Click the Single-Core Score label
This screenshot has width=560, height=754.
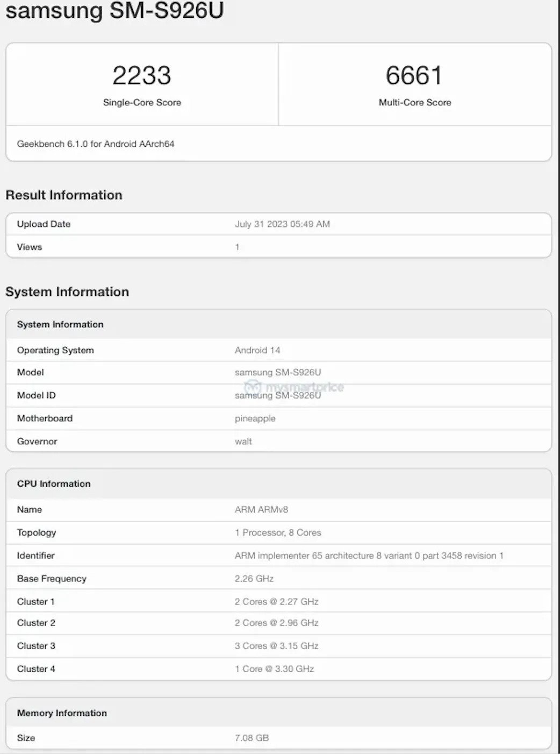(142, 102)
